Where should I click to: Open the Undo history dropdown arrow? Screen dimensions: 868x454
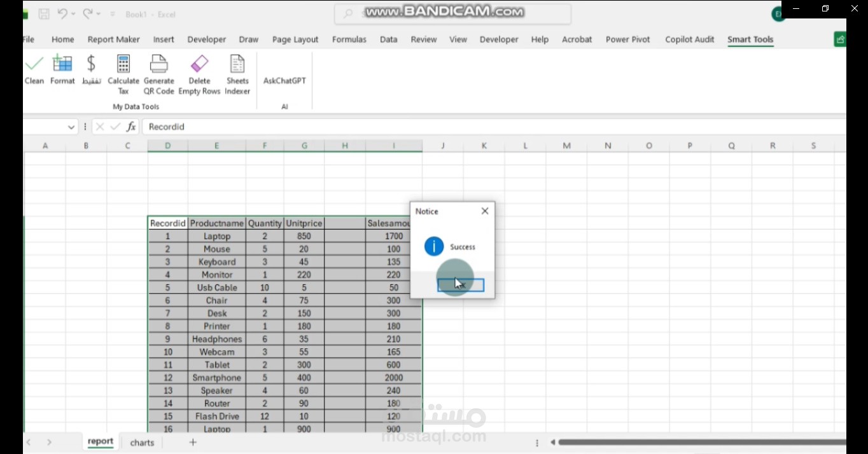click(73, 14)
